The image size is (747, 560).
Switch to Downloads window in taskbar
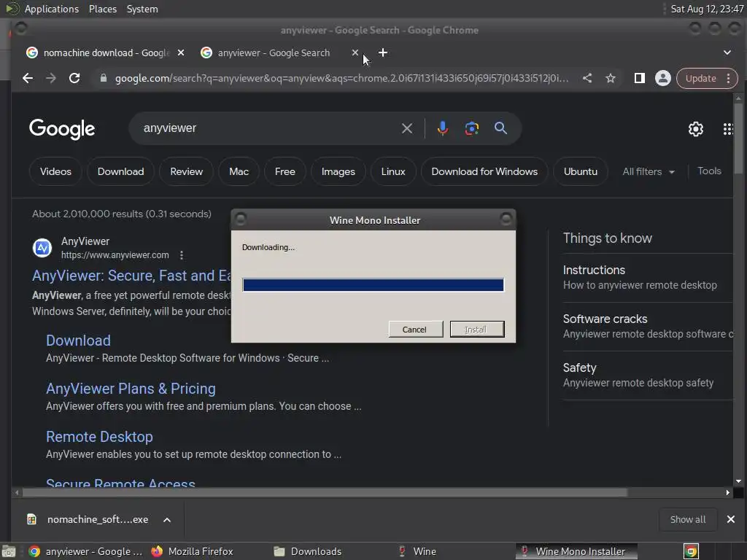(x=309, y=551)
